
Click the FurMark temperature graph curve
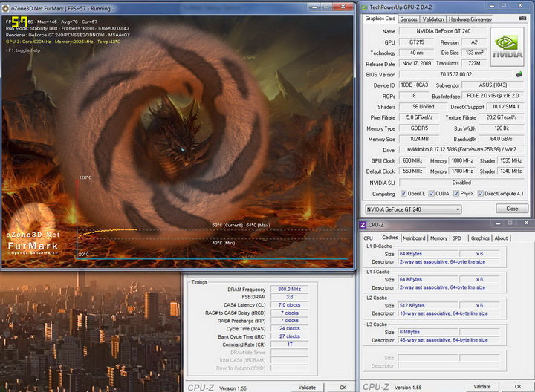pos(107,232)
